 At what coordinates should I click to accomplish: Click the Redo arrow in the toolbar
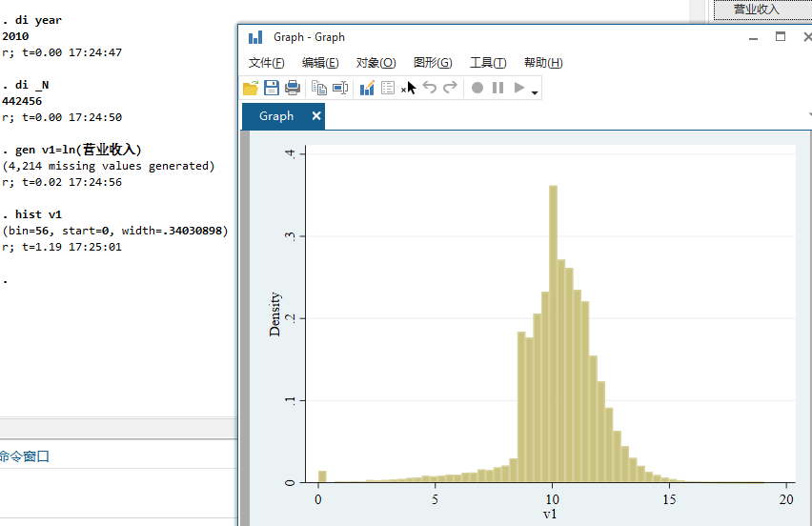coord(451,88)
